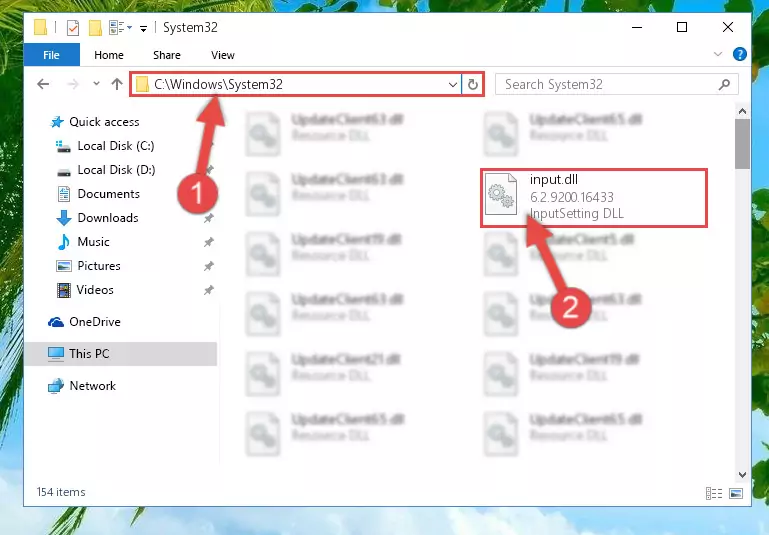Open the File tab
The width and height of the screenshot is (769, 535).
pyautogui.click(x=51, y=55)
